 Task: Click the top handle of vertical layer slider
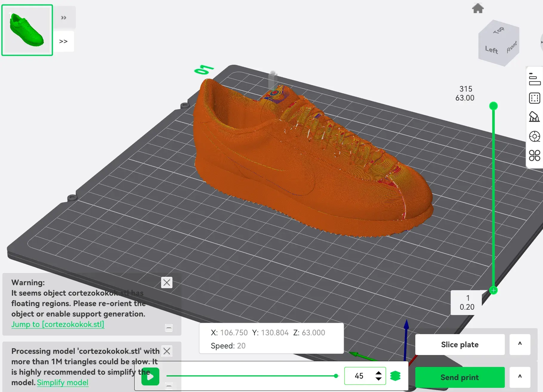pos(493,106)
